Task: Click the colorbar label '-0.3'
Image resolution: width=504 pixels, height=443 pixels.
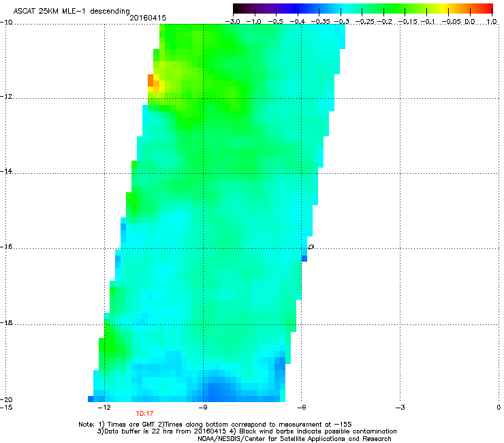Action: pos(341,22)
